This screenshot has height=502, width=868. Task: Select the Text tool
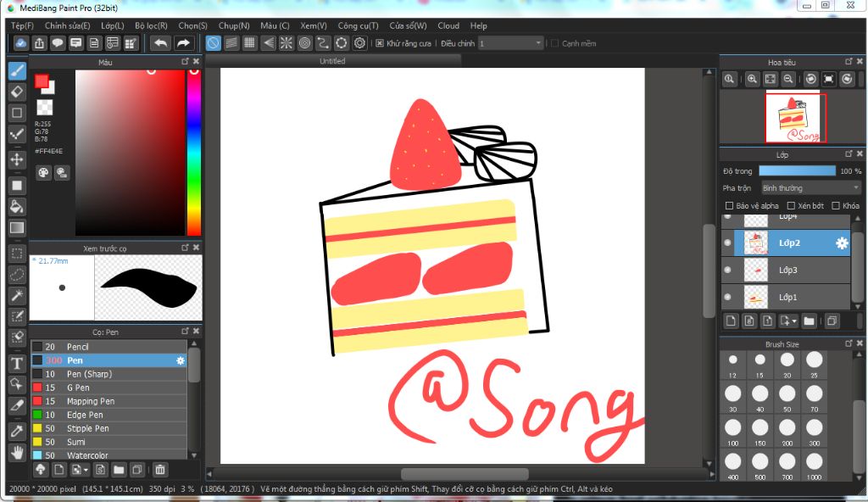(x=17, y=364)
